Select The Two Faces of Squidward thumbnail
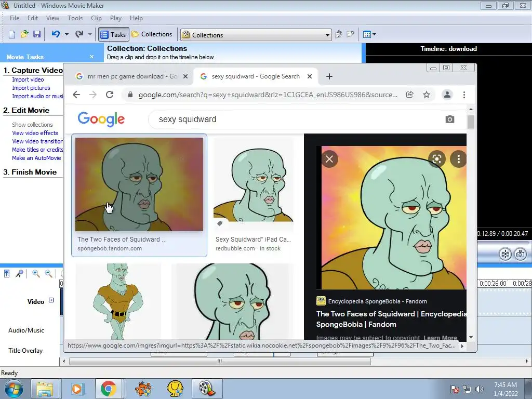This screenshot has width=532, height=399. (x=139, y=184)
